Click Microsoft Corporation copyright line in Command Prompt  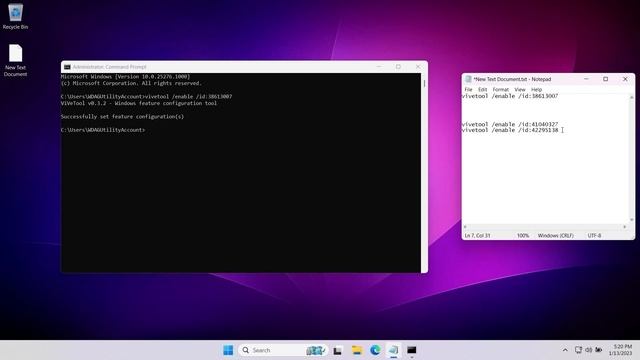pos(131,83)
